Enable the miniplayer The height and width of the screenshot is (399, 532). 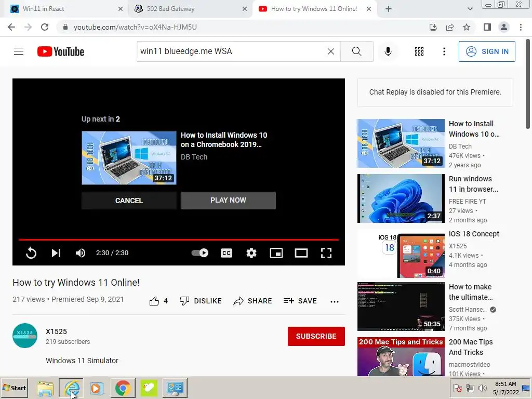tap(276, 253)
